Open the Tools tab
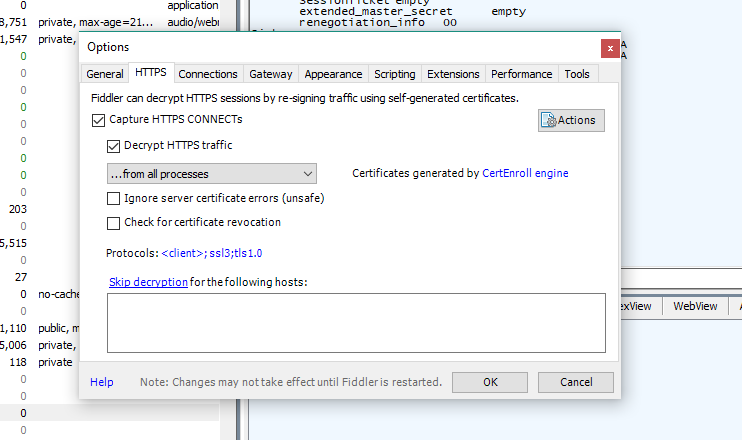 tap(577, 74)
